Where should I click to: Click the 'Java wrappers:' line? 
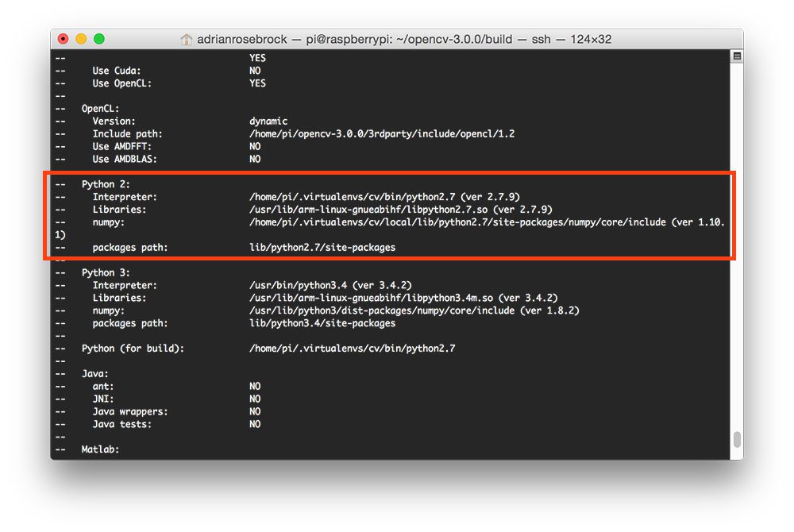175,411
